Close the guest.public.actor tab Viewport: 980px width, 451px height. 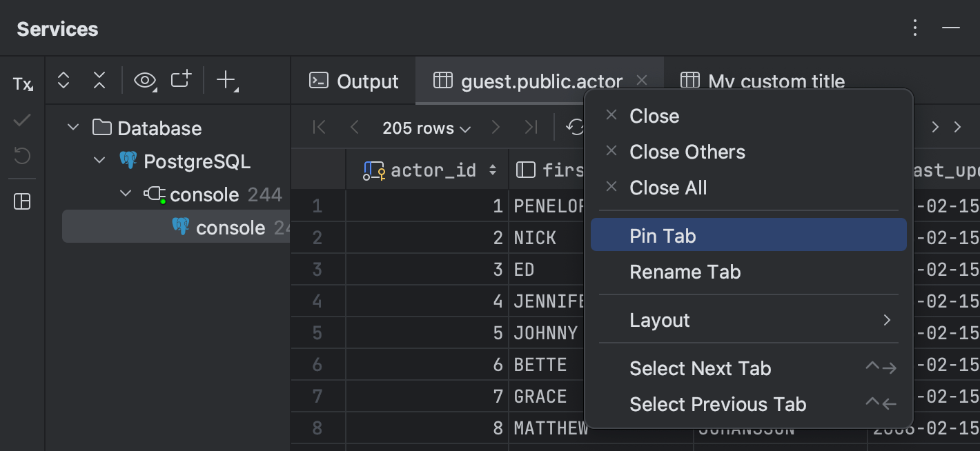[641, 81]
